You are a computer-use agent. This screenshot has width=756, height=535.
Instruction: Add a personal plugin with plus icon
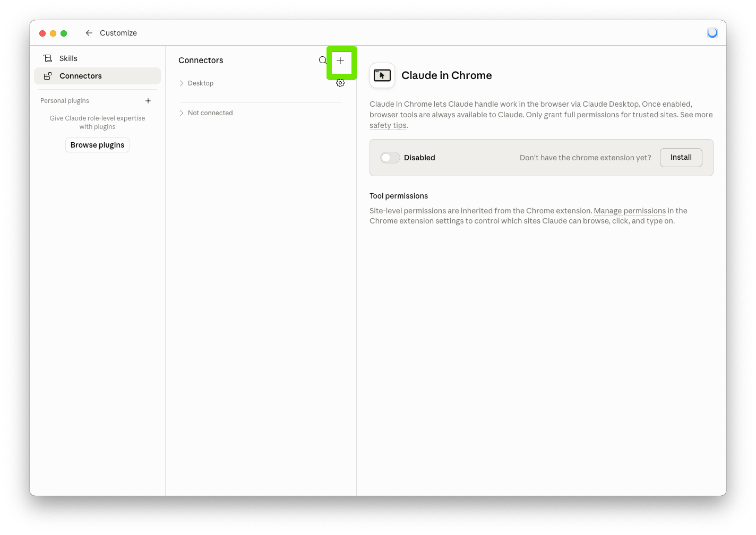(148, 101)
